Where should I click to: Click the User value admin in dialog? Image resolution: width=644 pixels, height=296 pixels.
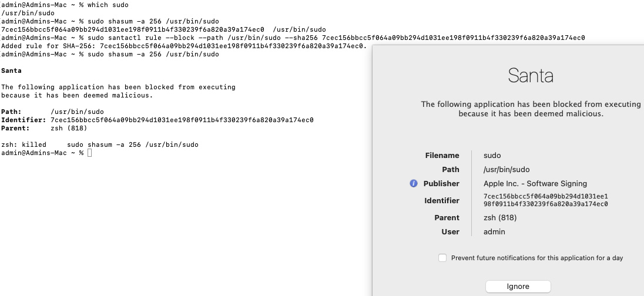tap(495, 232)
